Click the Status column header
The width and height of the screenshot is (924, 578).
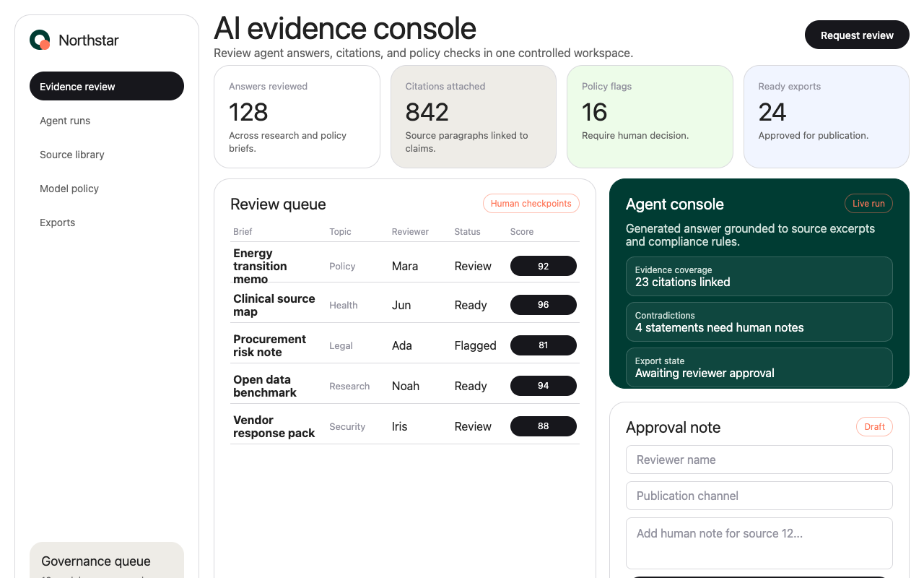pos(467,232)
